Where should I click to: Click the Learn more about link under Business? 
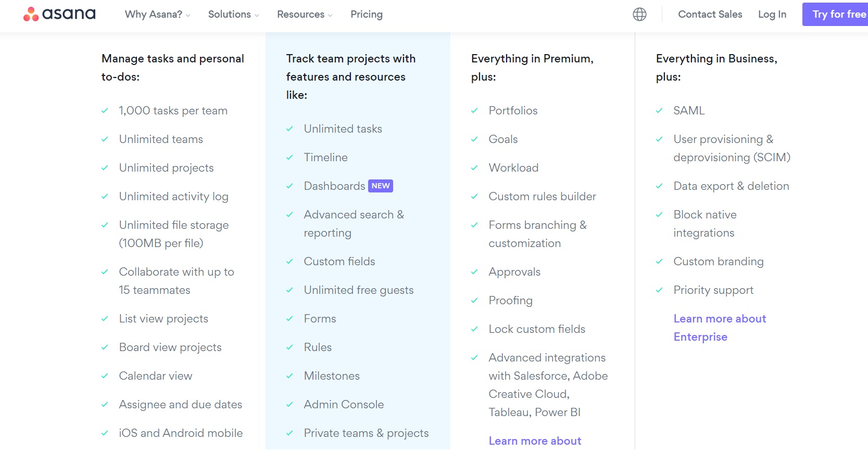tap(535, 441)
